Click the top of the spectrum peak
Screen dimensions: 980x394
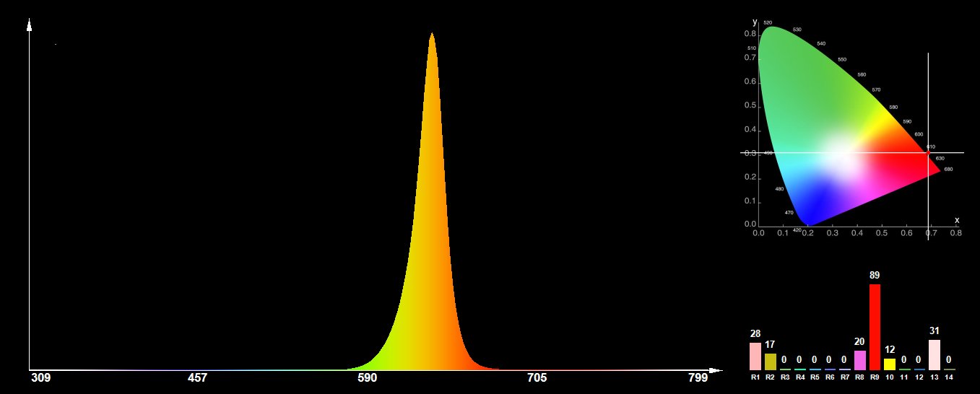point(432,35)
